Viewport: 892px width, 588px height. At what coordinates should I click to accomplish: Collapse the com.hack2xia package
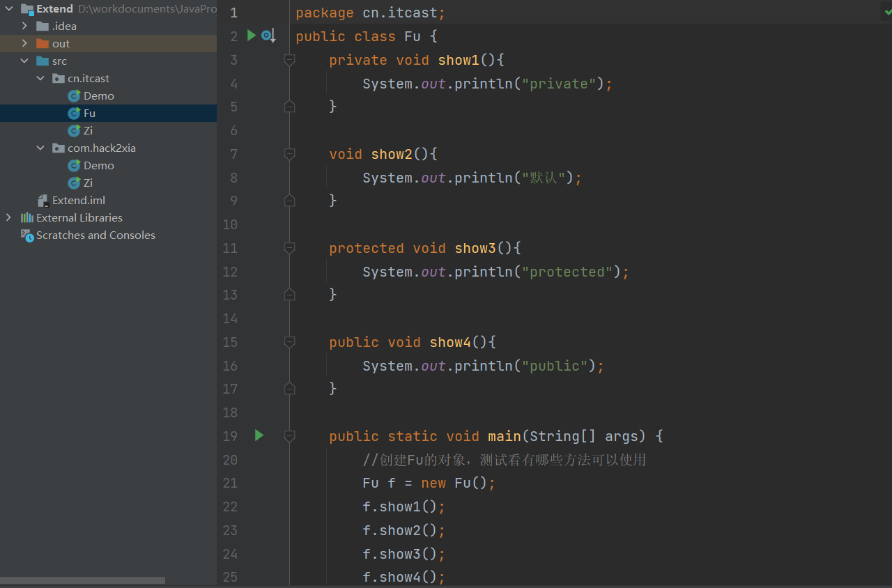pos(41,148)
